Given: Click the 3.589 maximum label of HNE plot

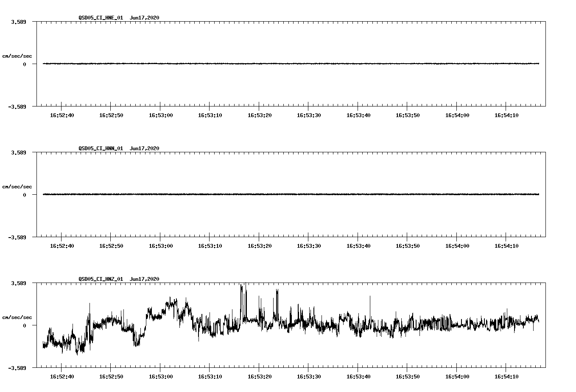Looking at the screenshot, I should pos(18,22).
